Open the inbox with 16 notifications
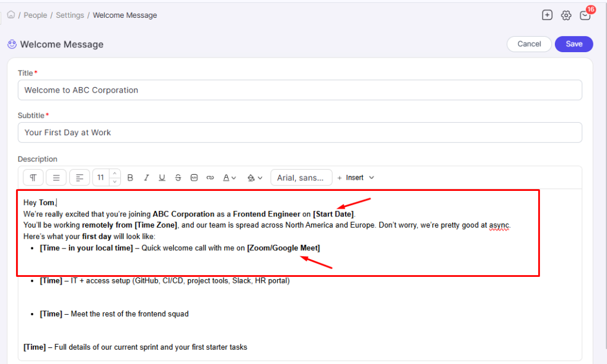Image resolution: width=607 pixels, height=364 pixels. pyautogui.click(x=585, y=16)
